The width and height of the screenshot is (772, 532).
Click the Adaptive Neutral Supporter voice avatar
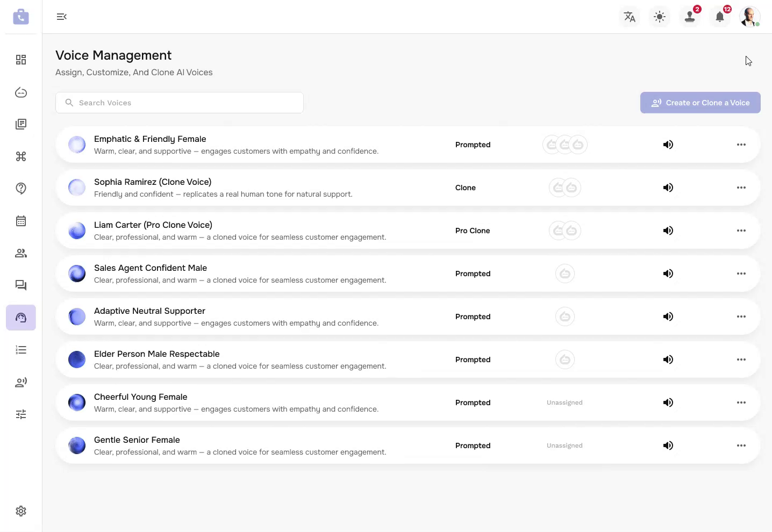[77, 317]
